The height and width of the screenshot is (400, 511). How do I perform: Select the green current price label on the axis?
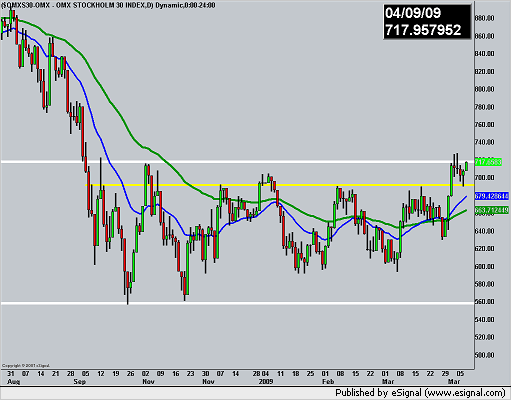(488, 162)
